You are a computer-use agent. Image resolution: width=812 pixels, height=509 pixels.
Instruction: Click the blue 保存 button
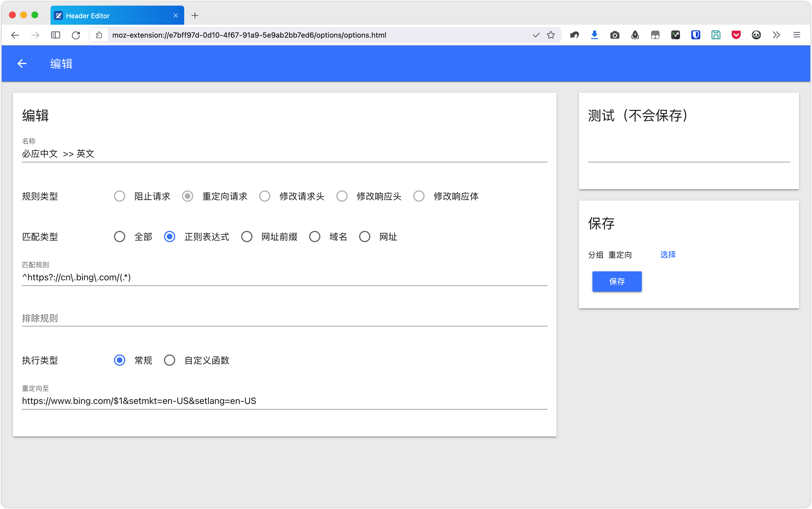(617, 281)
